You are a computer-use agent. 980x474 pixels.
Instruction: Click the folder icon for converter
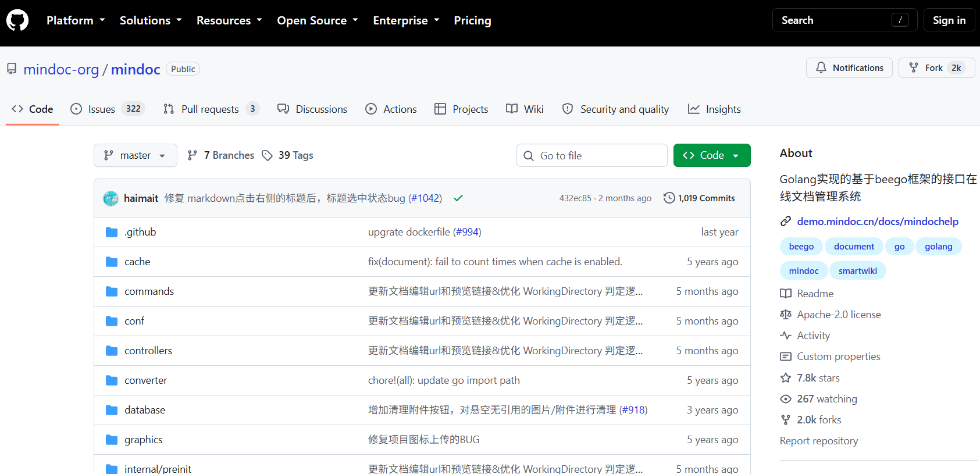pos(112,380)
